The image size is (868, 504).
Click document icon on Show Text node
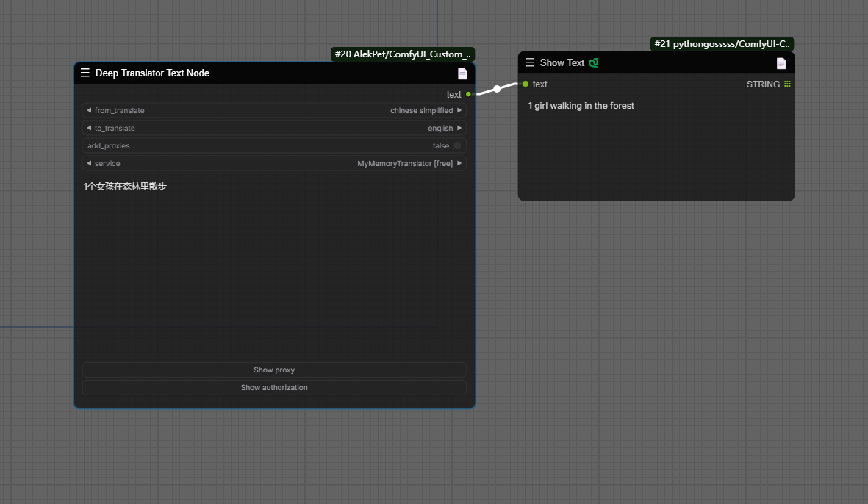781,63
